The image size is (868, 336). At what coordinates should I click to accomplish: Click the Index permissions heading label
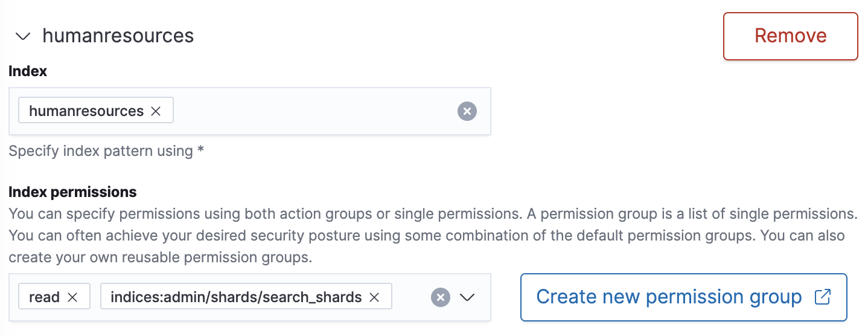coord(72,192)
